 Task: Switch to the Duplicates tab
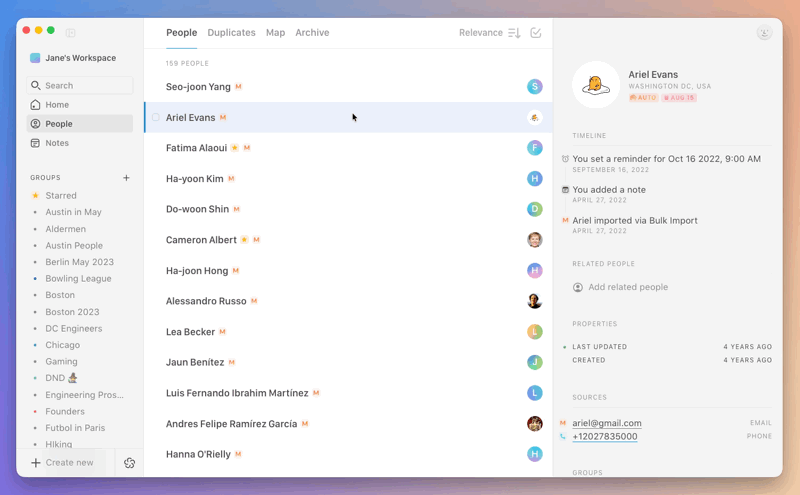pyautogui.click(x=231, y=33)
